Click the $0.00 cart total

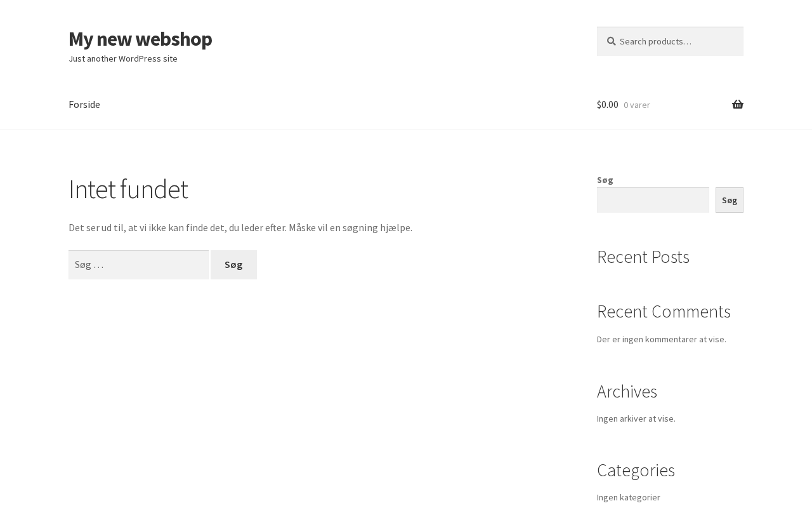coord(607,105)
